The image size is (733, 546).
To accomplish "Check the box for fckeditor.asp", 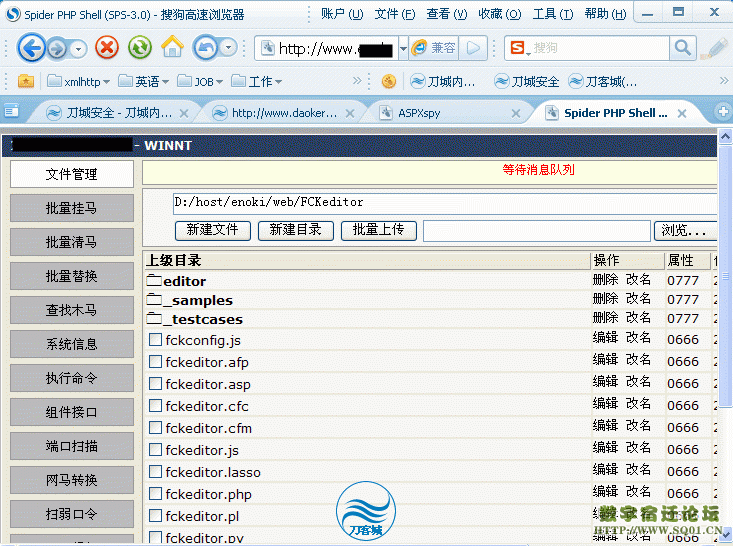I will [x=155, y=383].
